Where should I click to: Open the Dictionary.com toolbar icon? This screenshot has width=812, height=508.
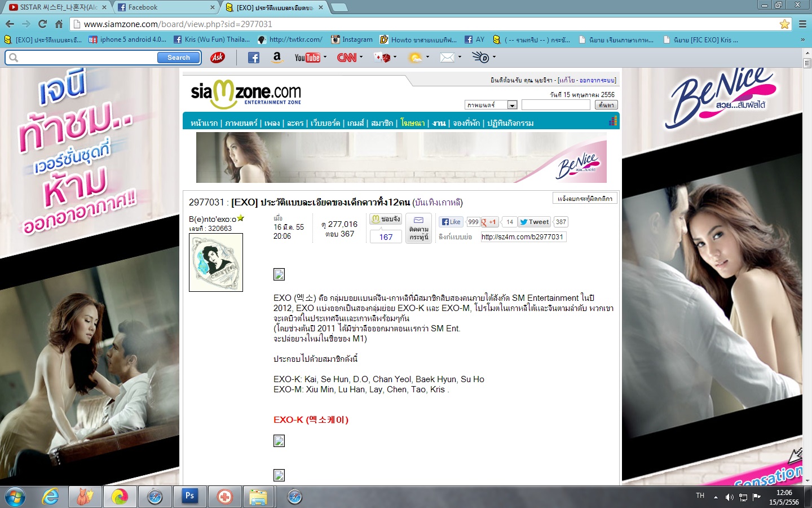(481, 57)
